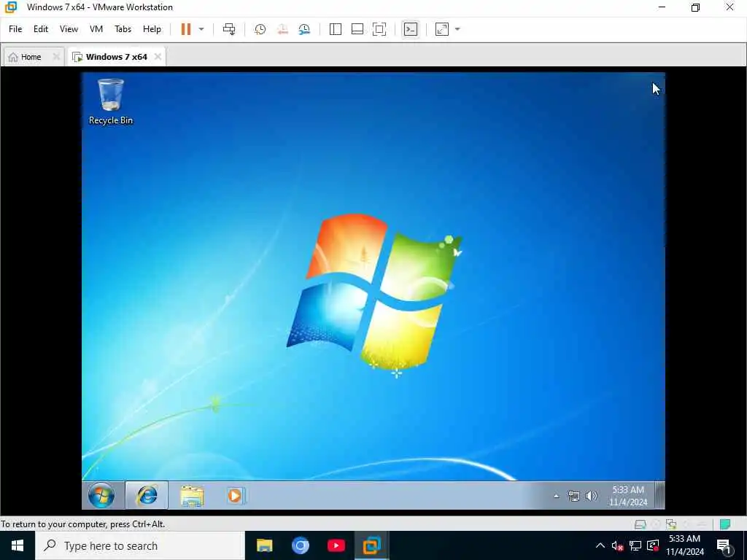The image size is (747, 560).
Task: Show hidden icons in guest system tray
Action: point(556,496)
